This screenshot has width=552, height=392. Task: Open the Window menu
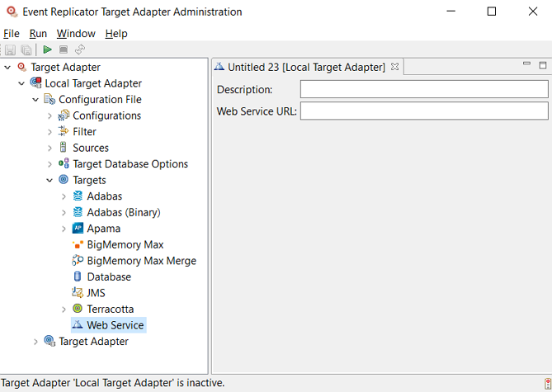76,34
